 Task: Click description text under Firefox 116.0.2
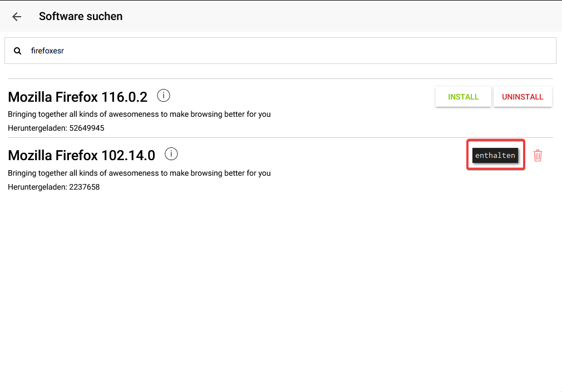click(139, 115)
